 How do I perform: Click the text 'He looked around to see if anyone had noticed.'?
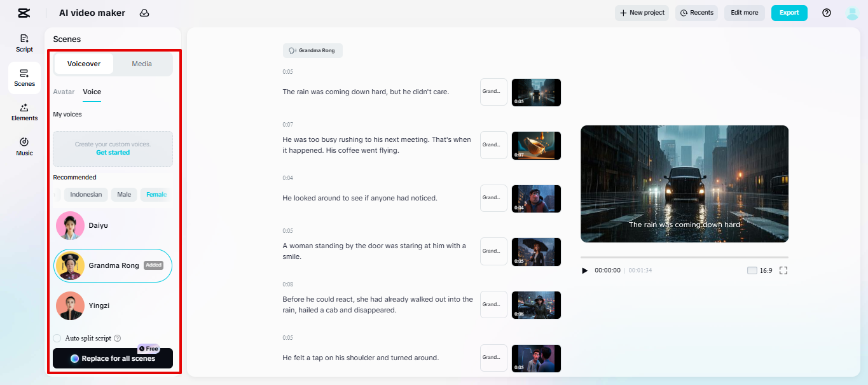360,198
